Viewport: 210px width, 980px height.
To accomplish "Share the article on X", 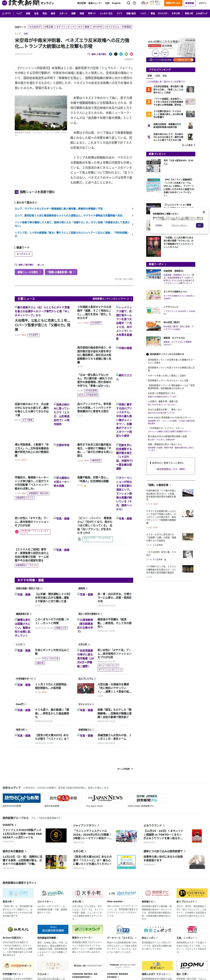I will click(x=116, y=54).
